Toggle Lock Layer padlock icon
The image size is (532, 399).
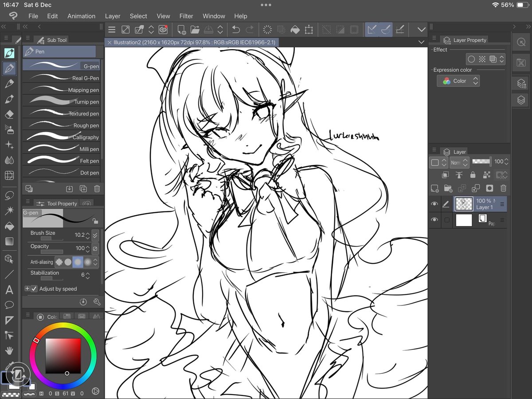pos(473,175)
